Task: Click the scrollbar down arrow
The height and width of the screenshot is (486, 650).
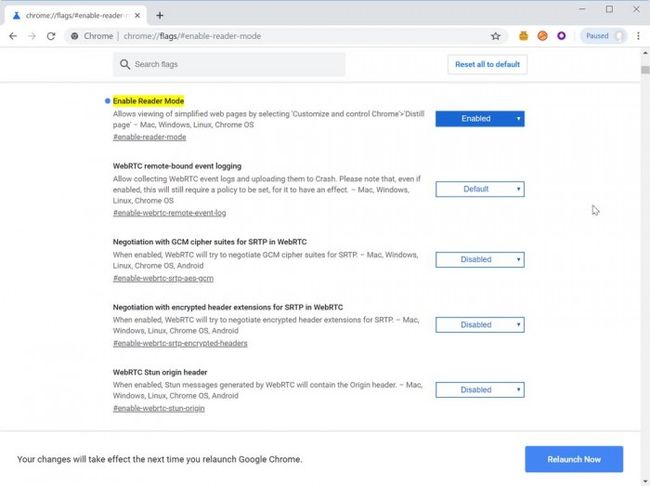Action: pos(645,481)
